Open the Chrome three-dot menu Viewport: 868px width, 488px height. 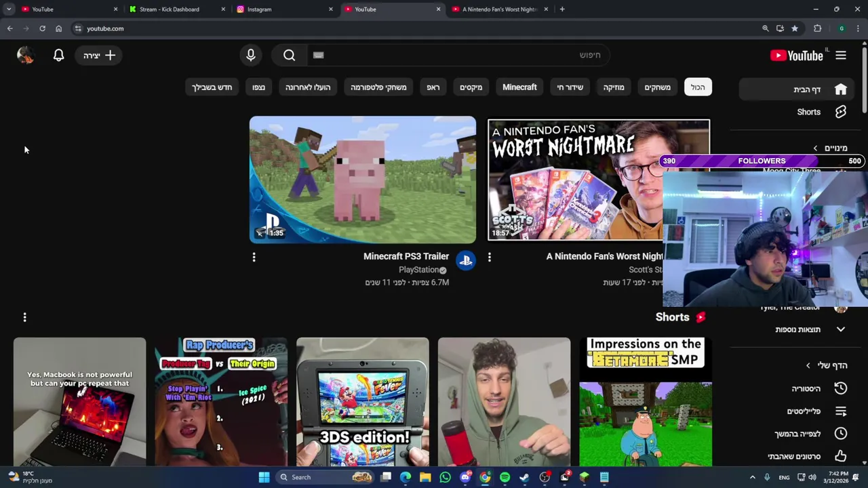click(x=859, y=28)
